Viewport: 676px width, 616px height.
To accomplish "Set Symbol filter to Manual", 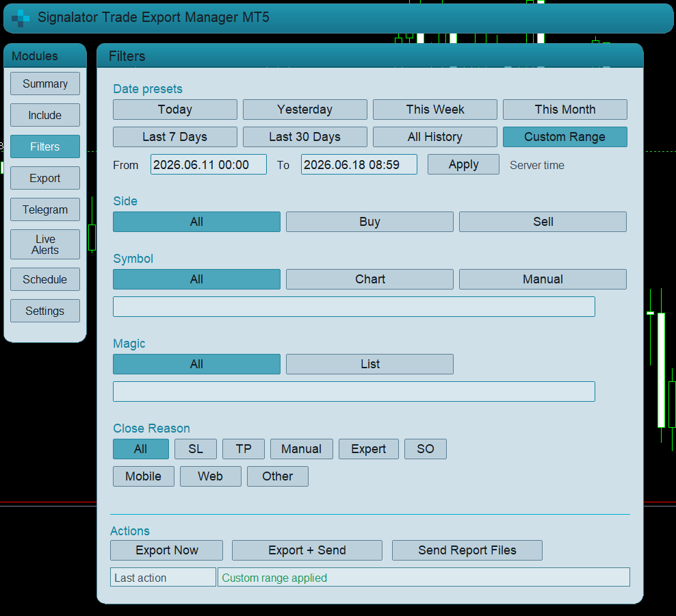I will click(543, 279).
